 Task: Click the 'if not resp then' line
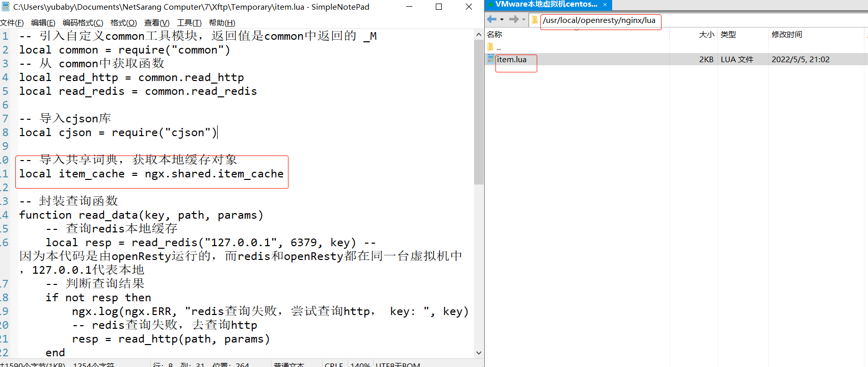(x=98, y=298)
